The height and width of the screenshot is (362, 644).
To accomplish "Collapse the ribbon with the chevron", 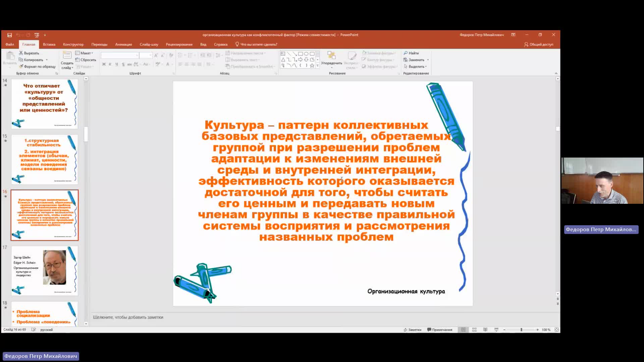I will 556,73.
